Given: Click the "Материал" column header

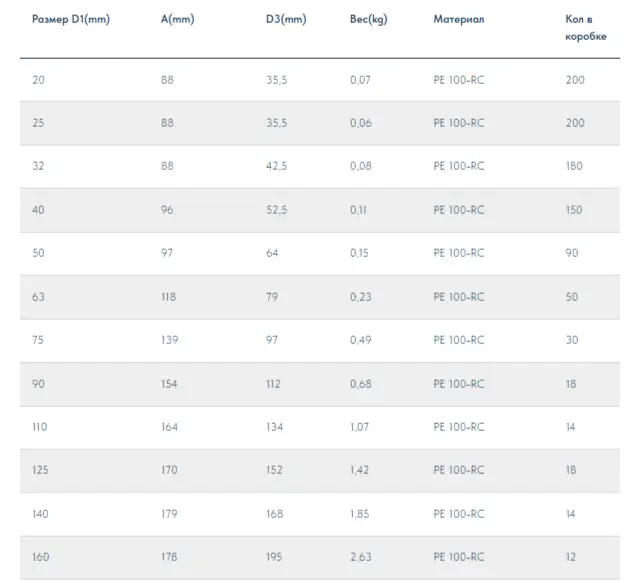Looking at the screenshot, I should 458,19.
